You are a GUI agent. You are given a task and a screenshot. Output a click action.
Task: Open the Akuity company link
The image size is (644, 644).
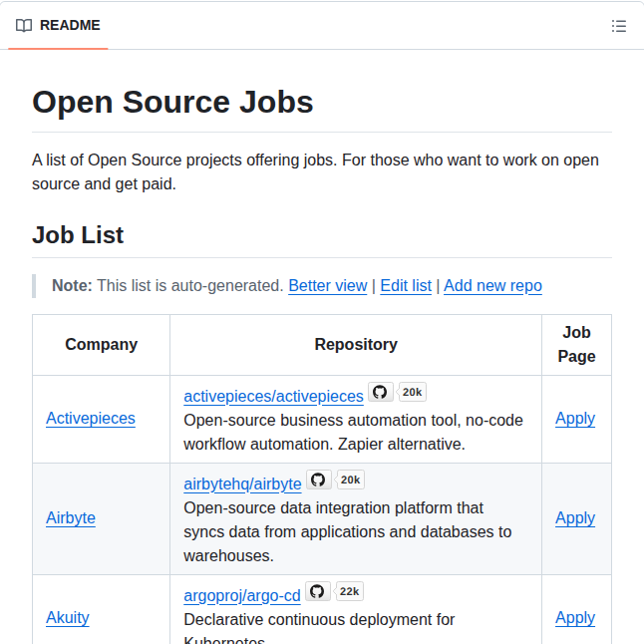pos(68,618)
